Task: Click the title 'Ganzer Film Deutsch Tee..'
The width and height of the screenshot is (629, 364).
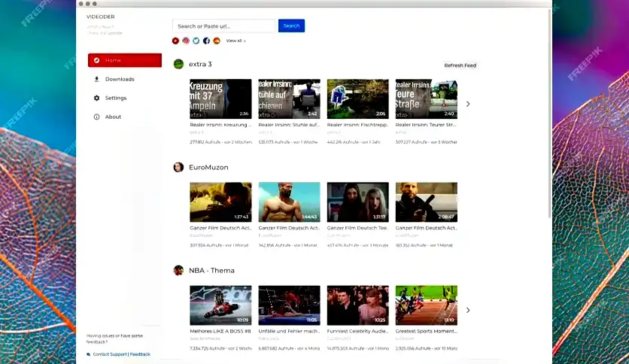Action: (358, 228)
